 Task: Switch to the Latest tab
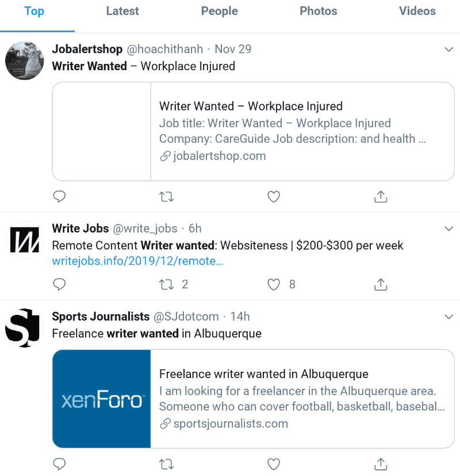click(x=122, y=11)
